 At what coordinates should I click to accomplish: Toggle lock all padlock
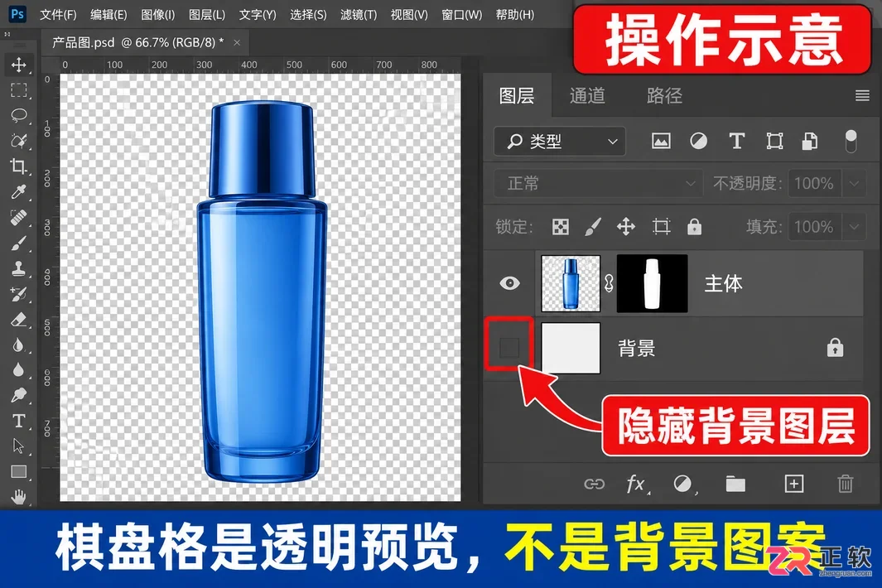point(694,227)
